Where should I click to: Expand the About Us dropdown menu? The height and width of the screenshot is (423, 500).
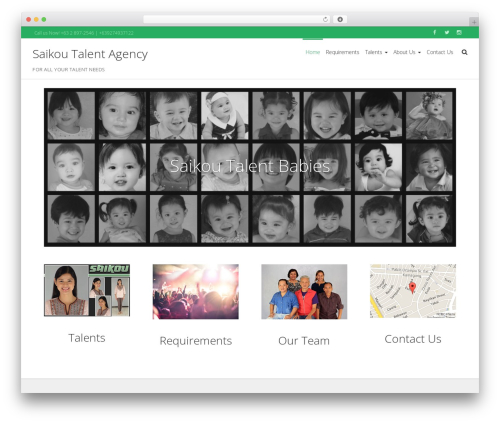407,52
